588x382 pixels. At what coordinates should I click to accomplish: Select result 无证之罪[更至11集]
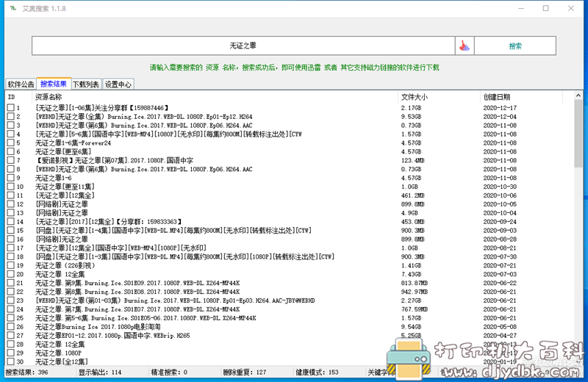point(65,187)
